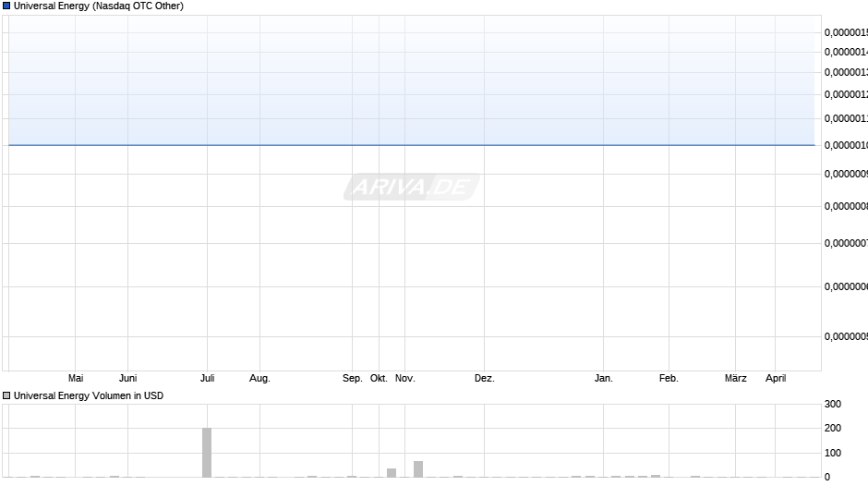Click the 'Jan.' month label
This screenshot has width=868, height=486.
[603, 378]
